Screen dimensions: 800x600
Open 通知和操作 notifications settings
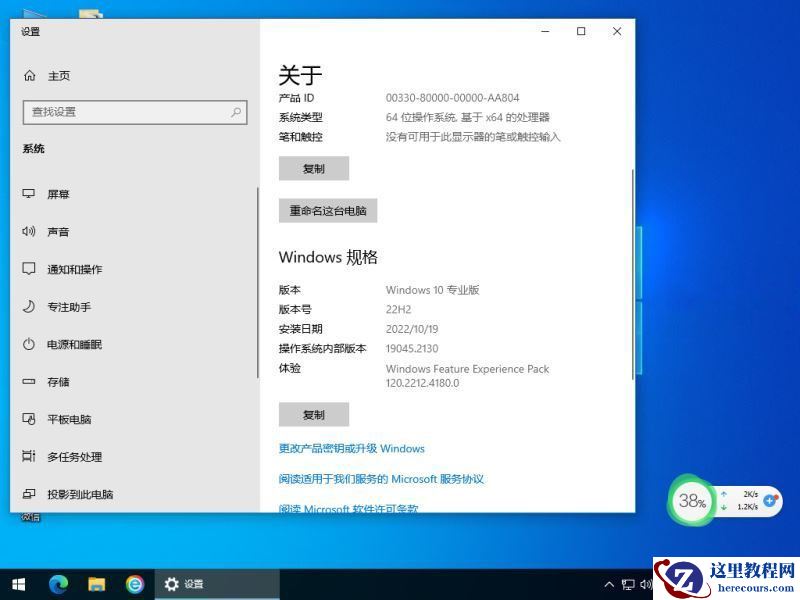72,269
